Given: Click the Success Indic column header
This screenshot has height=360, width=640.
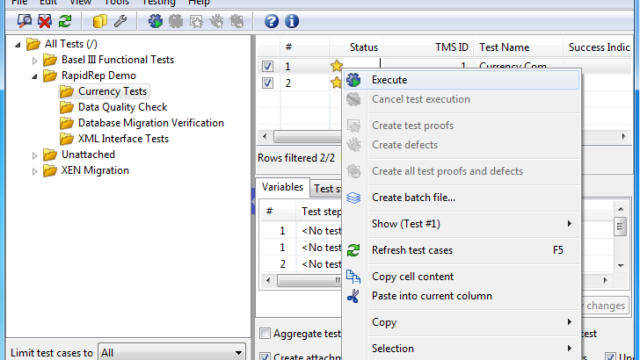Looking at the screenshot, I should point(598,47).
